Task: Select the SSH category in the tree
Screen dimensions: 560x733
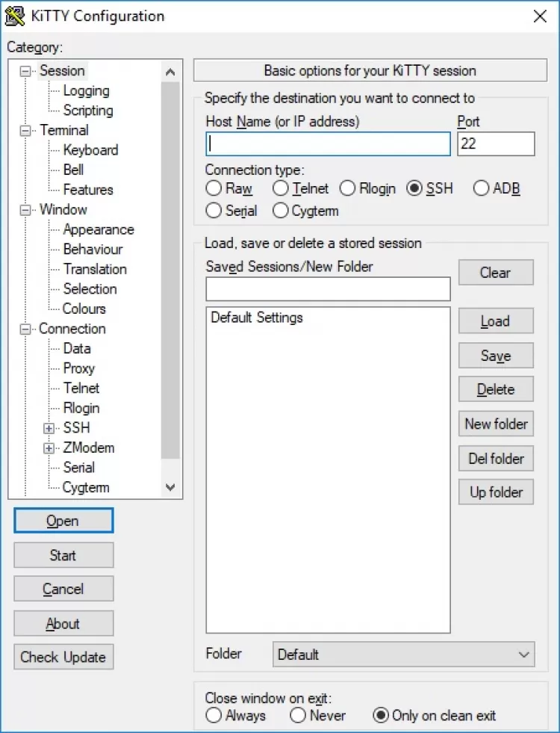Action: point(76,427)
